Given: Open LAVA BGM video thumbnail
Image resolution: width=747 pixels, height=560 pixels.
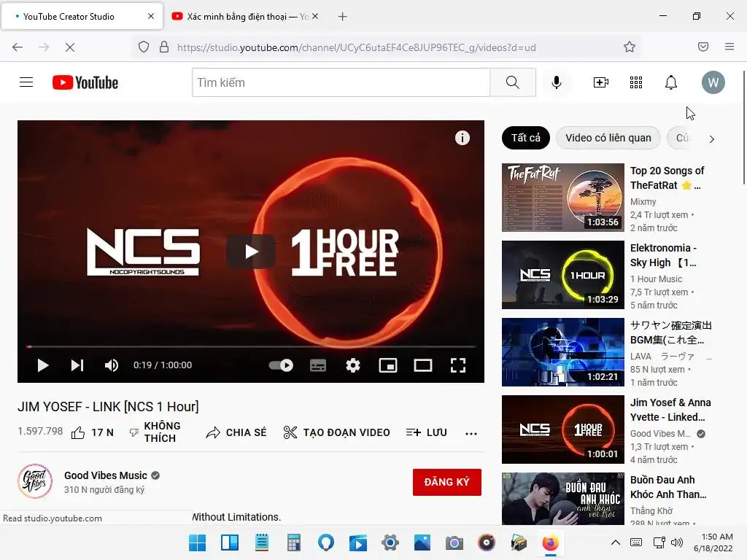Looking at the screenshot, I should (x=562, y=352).
